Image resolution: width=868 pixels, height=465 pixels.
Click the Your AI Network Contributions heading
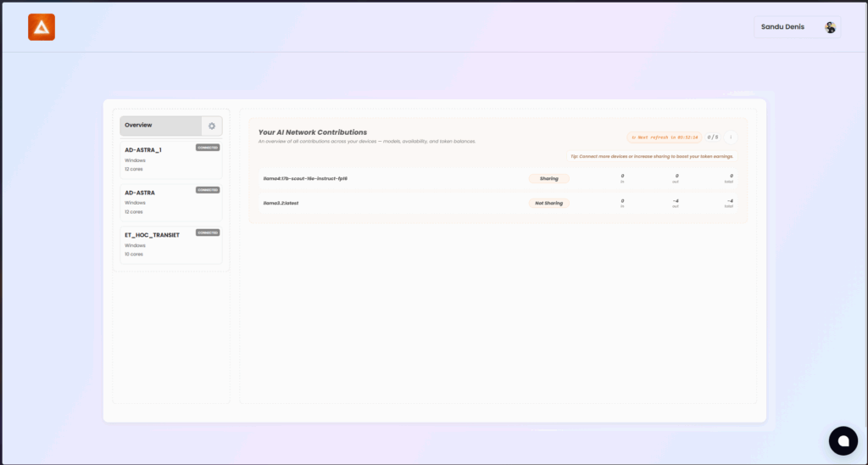[312, 132]
